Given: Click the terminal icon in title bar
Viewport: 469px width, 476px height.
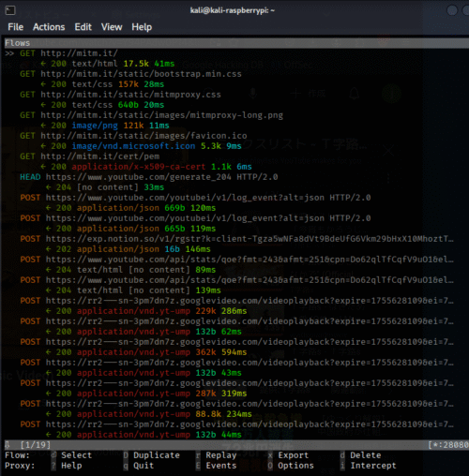Looking at the screenshot, I should 10,10.
